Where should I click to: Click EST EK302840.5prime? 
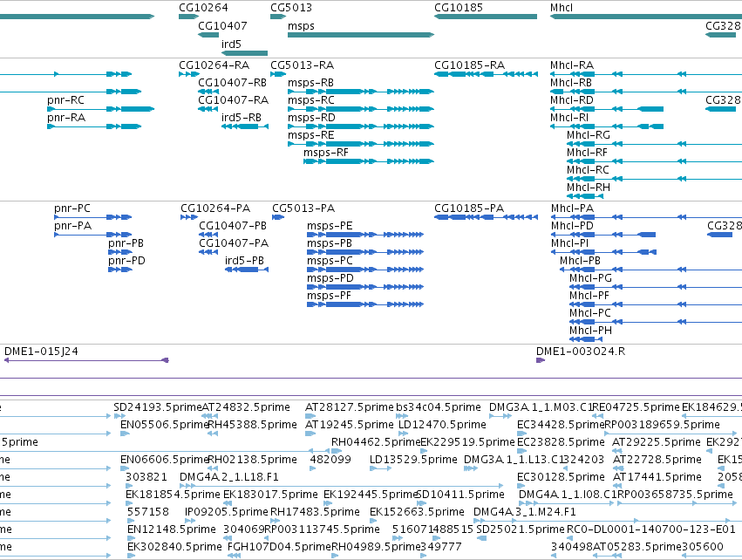click(x=174, y=547)
